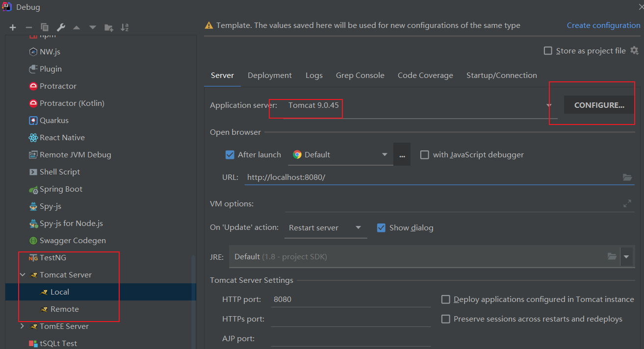Click the URL field browse folder icon
The image size is (644, 349).
(627, 177)
